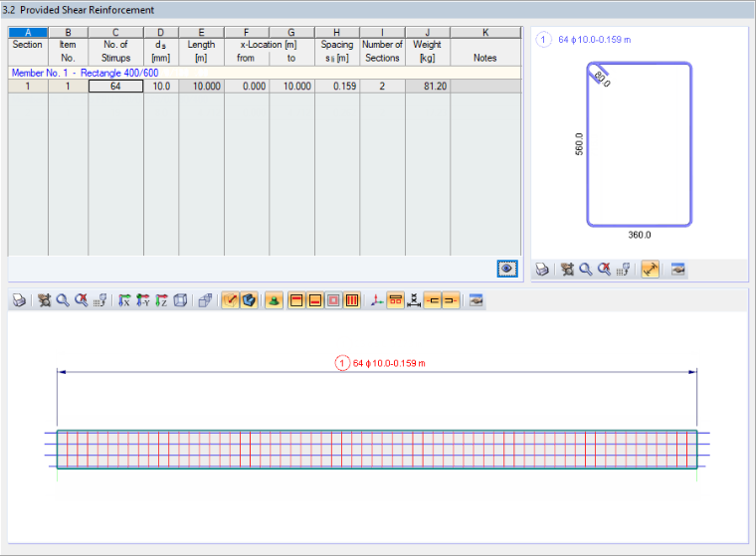Screen dimensions: 756x556
Task: Click column header A Section
Action: pos(28,33)
